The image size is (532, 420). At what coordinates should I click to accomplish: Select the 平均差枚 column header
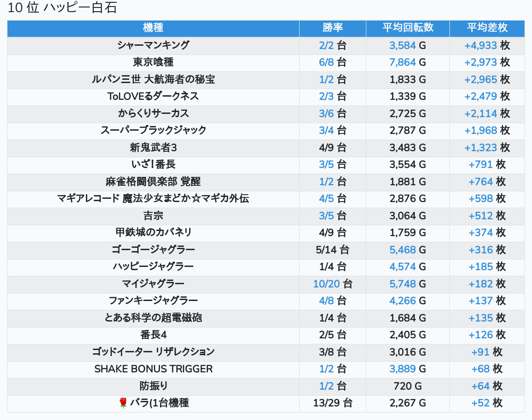pyautogui.click(x=487, y=28)
